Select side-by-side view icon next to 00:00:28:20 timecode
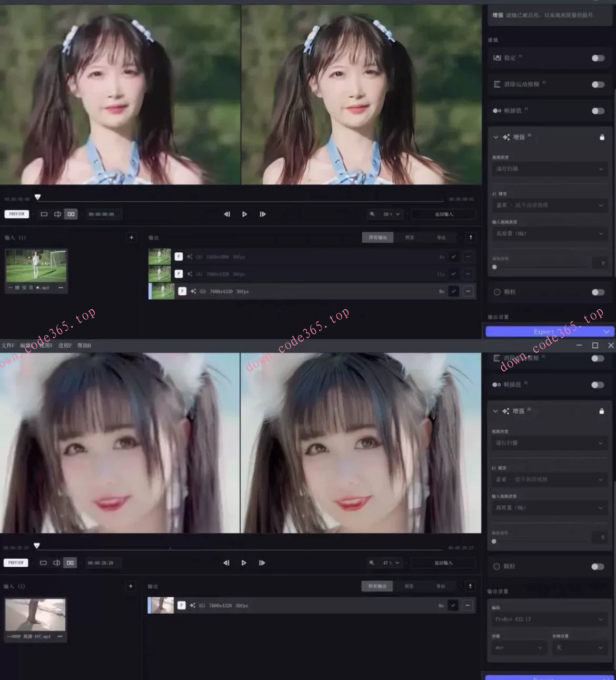 pyautogui.click(x=70, y=563)
